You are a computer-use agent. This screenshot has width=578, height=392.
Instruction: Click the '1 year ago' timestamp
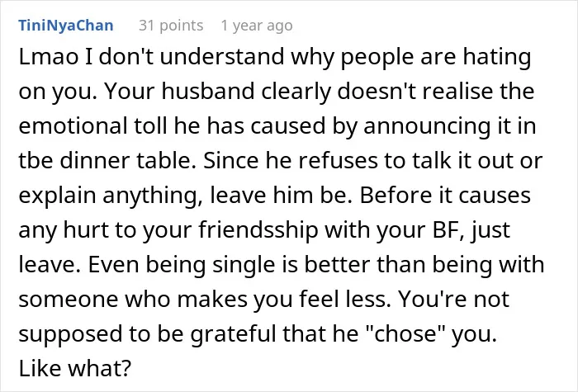pos(257,26)
